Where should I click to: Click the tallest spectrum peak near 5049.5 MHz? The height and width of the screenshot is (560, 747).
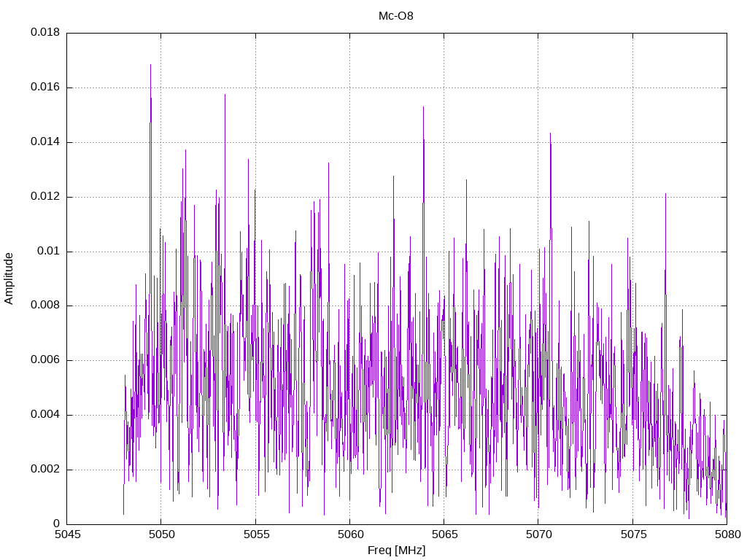pyautogui.click(x=150, y=65)
